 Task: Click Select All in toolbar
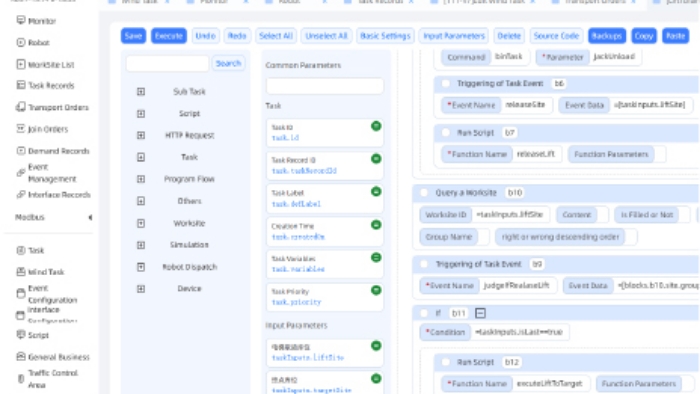point(276,36)
